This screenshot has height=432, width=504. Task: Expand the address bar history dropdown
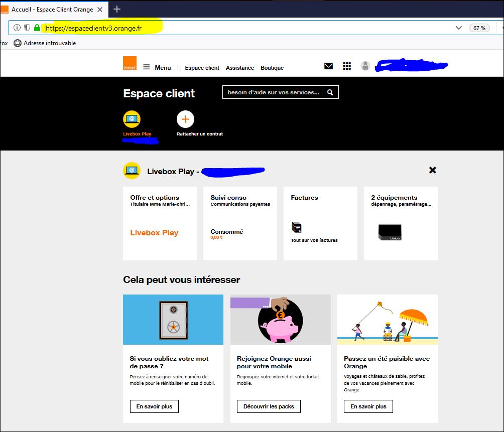coord(458,28)
